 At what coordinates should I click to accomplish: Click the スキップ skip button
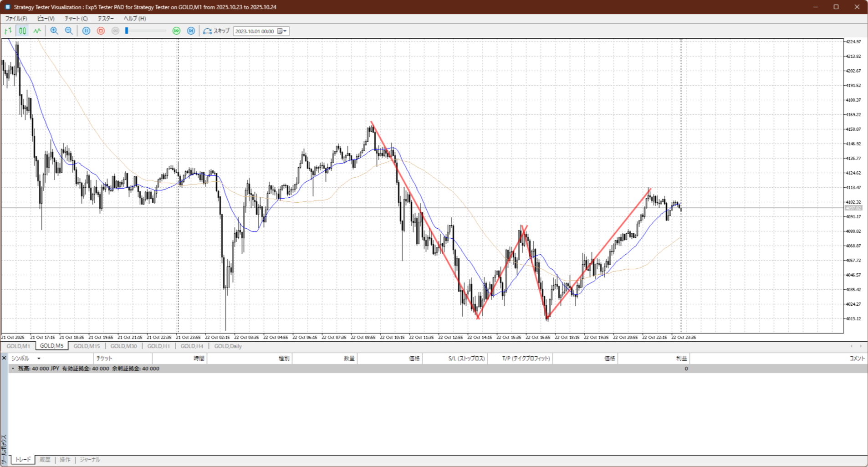[x=216, y=31]
